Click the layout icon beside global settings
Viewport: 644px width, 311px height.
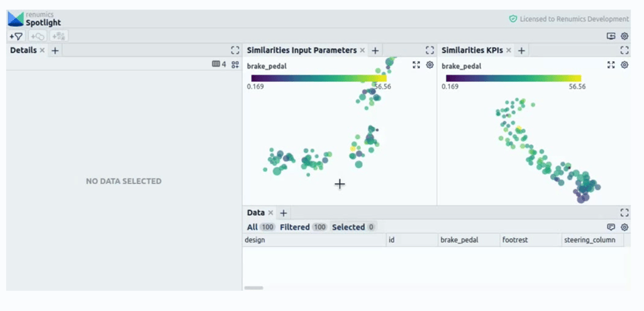(x=611, y=36)
